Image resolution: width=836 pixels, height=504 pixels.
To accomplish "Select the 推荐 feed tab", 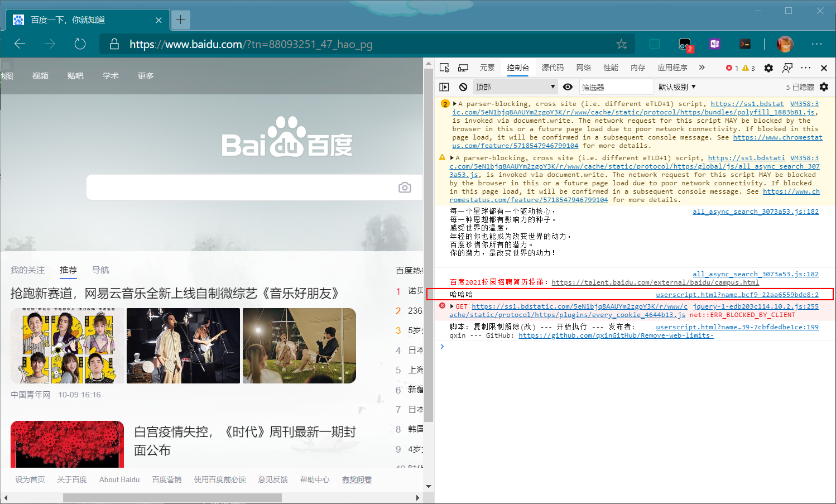I will point(68,270).
